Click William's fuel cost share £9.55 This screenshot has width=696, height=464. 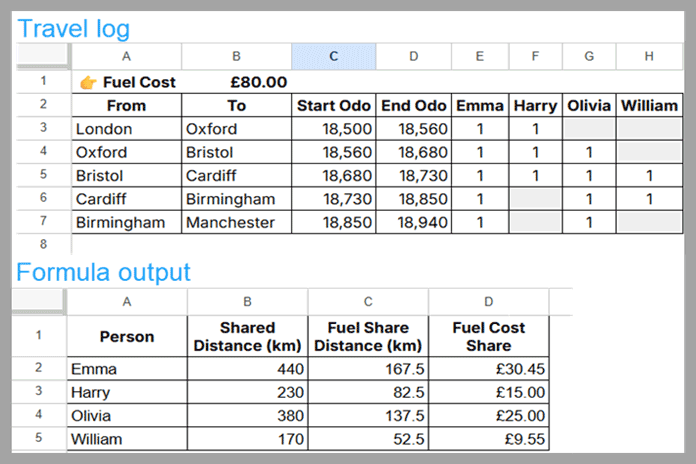click(x=489, y=439)
